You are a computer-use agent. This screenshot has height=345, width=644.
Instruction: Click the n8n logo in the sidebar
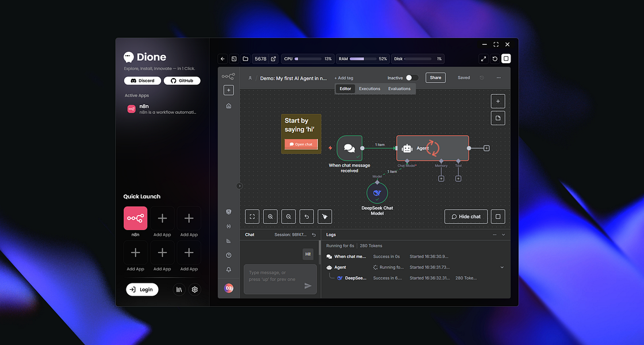228,76
